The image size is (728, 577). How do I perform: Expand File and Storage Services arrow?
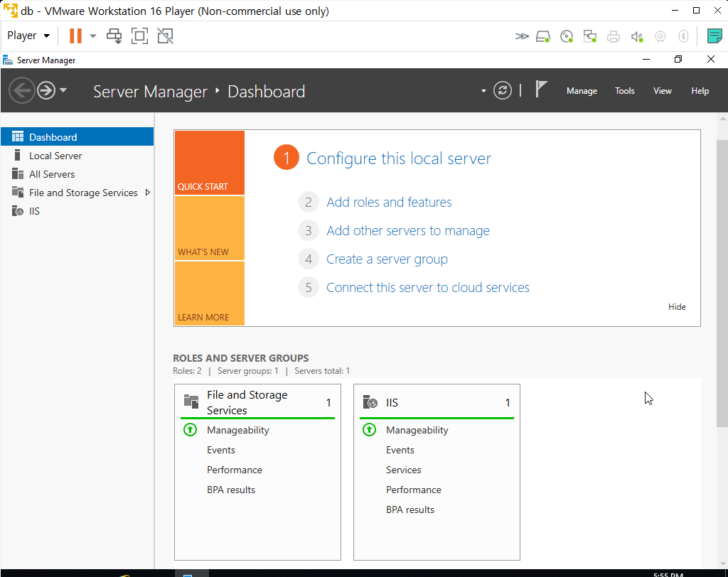click(148, 192)
